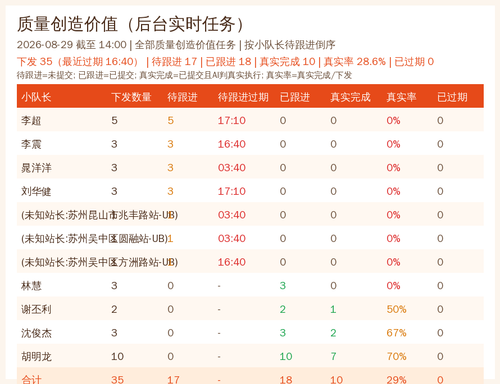Click the 合计 total row label

tap(31, 380)
